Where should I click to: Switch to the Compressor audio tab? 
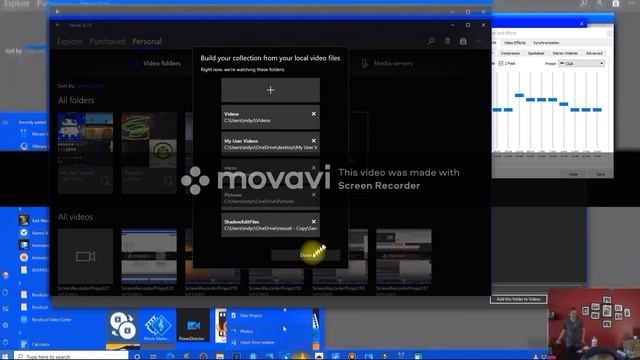click(510, 53)
